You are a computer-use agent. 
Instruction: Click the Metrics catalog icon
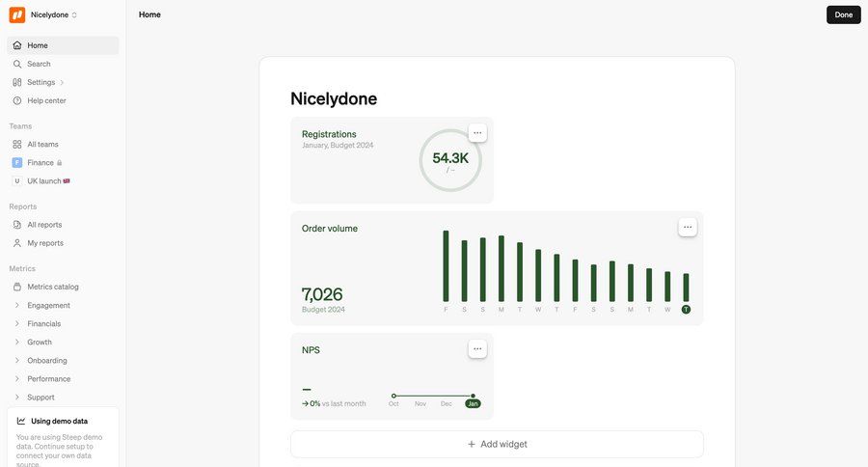click(x=17, y=287)
